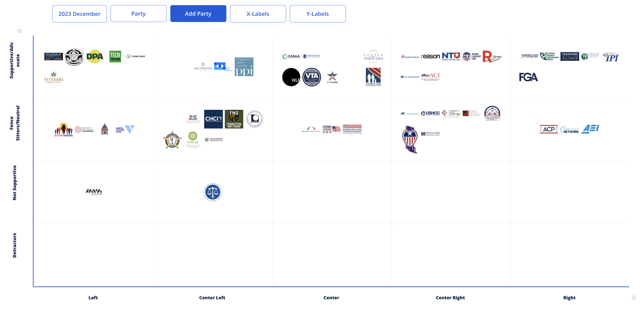
Task: Select the ACP logo
Action: click(x=549, y=129)
